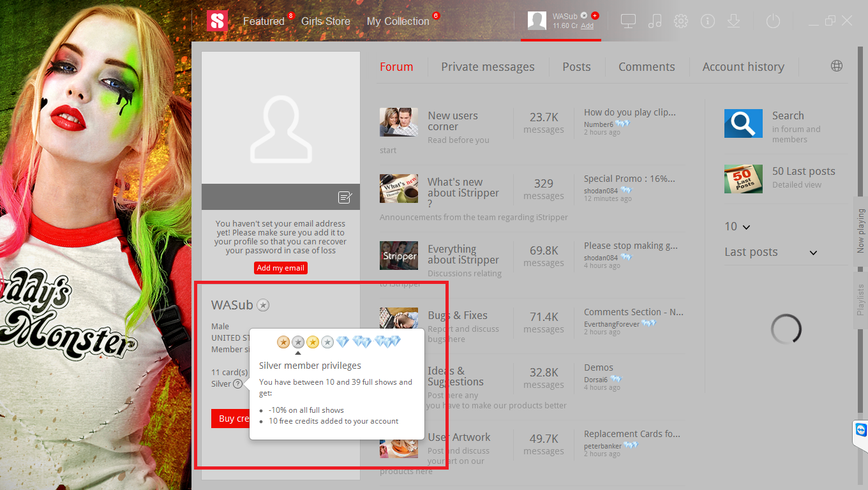Screen dimensions: 868x490
Task: Switch to the Private messages tab
Action: pos(488,67)
